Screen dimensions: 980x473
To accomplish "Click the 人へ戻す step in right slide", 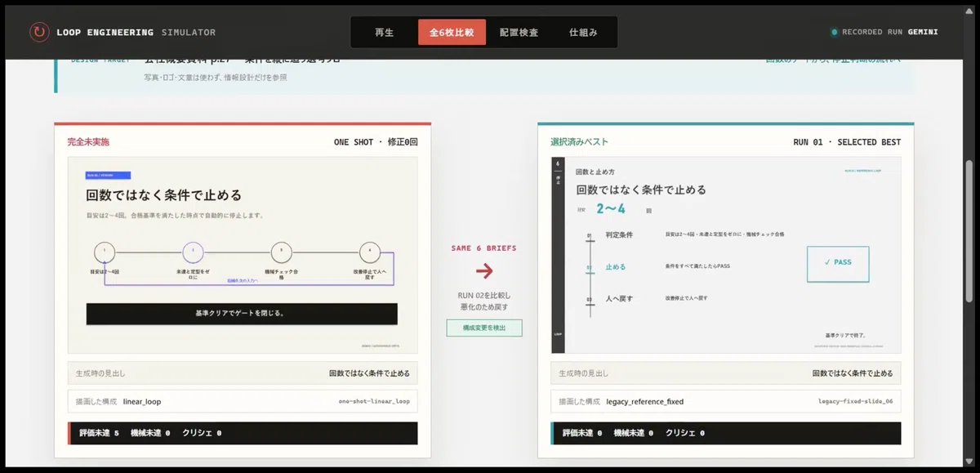I will tap(619, 299).
